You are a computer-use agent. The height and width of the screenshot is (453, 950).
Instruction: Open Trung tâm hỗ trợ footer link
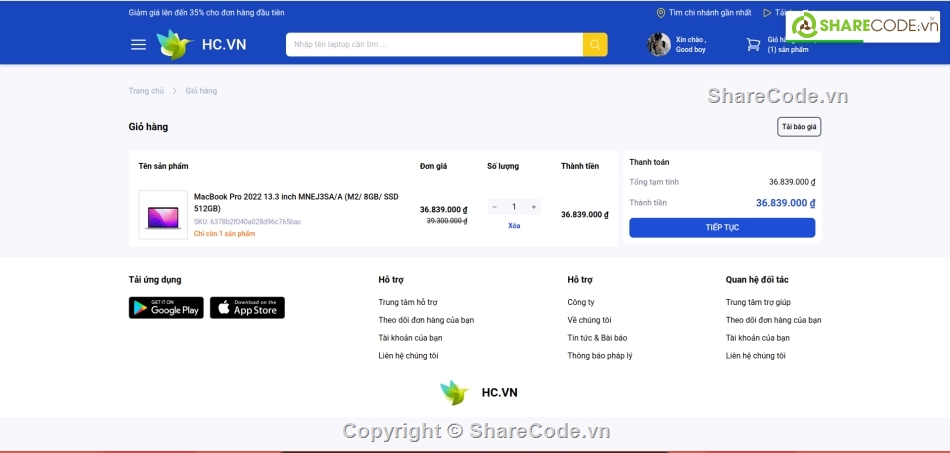tap(408, 302)
